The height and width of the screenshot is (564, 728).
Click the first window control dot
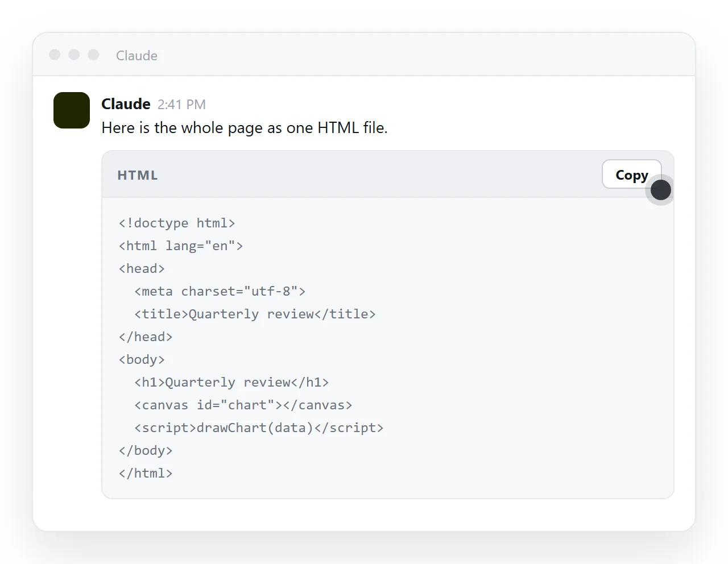pyautogui.click(x=55, y=55)
